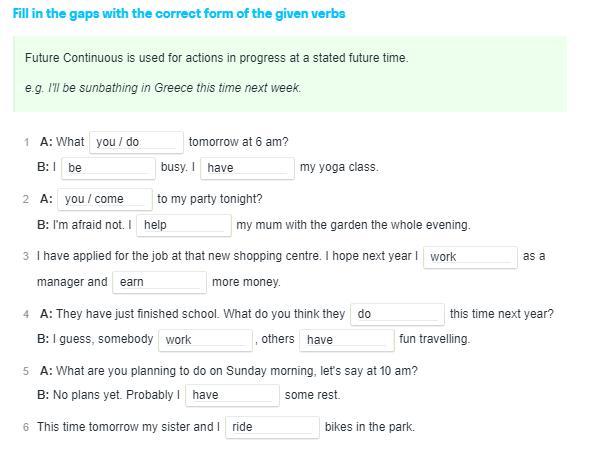Viewport: 603px width, 467px height.
Task: Click the 'you / come' input box
Action: pyautogui.click(x=105, y=199)
